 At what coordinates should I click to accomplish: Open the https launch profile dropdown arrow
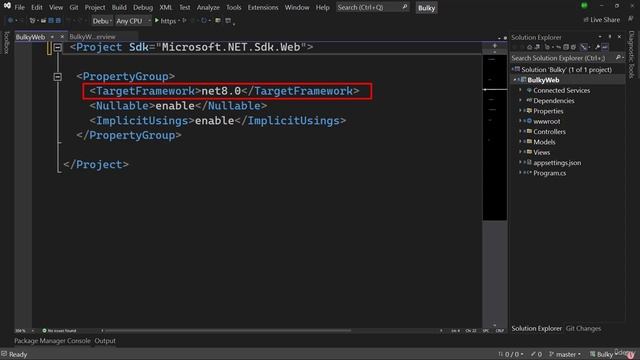click(x=179, y=21)
